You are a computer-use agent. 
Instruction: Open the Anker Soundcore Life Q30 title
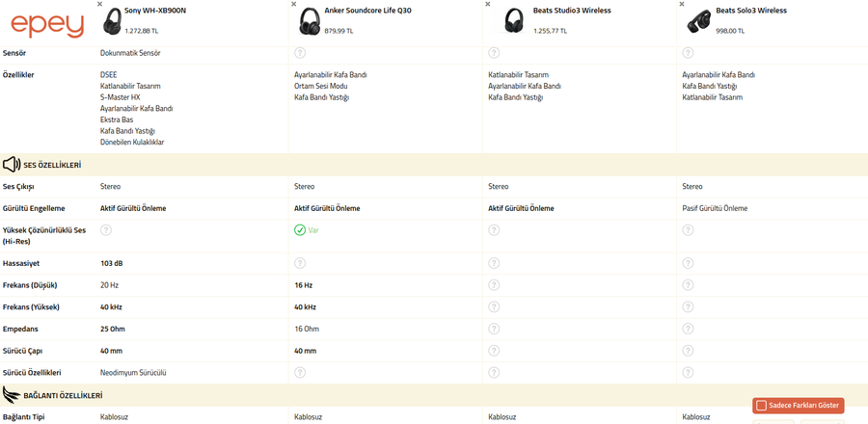(367, 11)
